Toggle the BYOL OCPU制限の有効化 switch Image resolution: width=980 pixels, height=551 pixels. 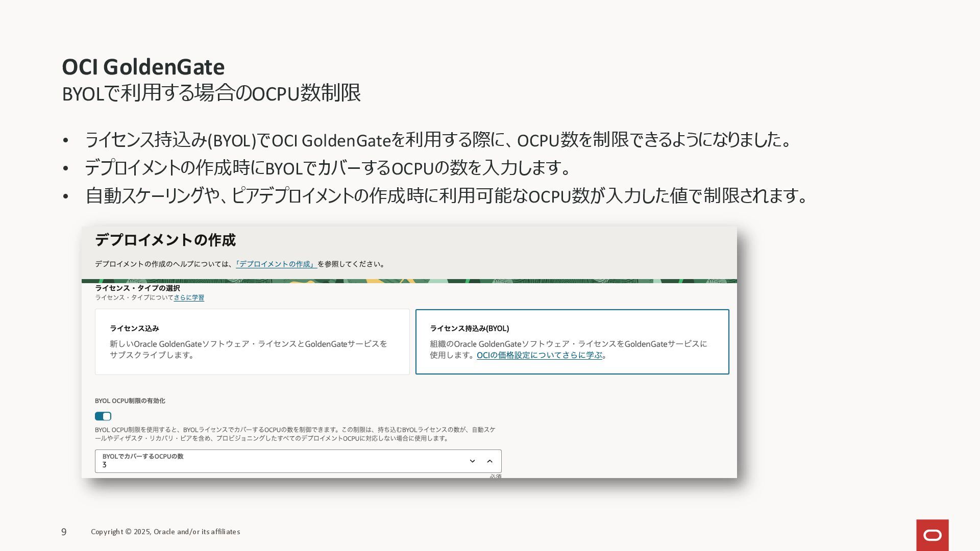(103, 416)
